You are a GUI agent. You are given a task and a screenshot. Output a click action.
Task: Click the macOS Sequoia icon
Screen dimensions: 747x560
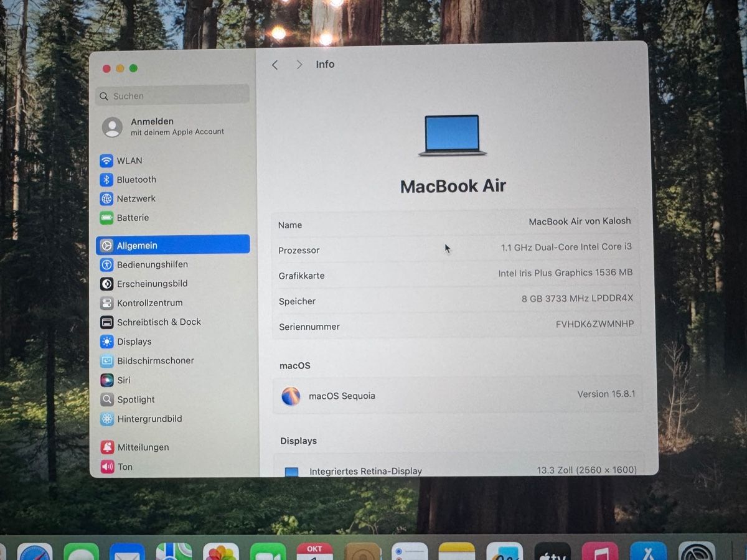[x=291, y=396]
